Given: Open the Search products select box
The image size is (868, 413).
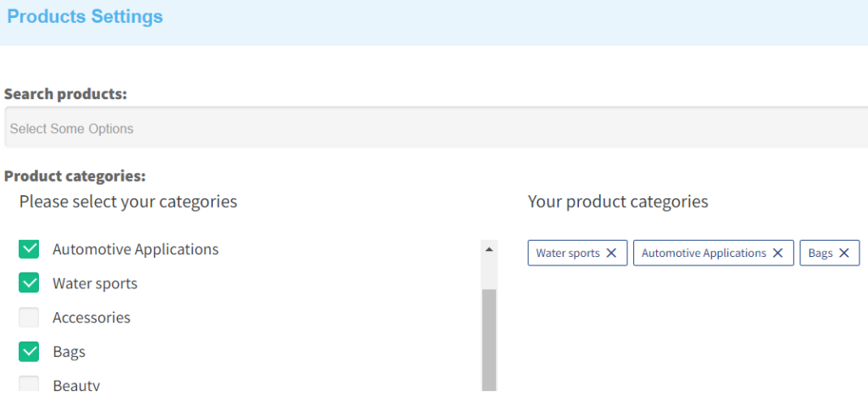Looking at the screenshot, I should click(437, 127).
